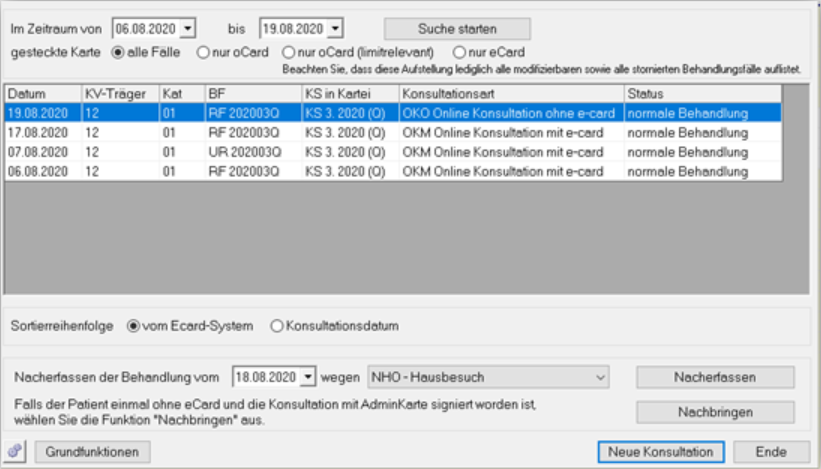Click the 'Kat' column header
The width and height of the screenshot is (821, 469).
point(182,94)
